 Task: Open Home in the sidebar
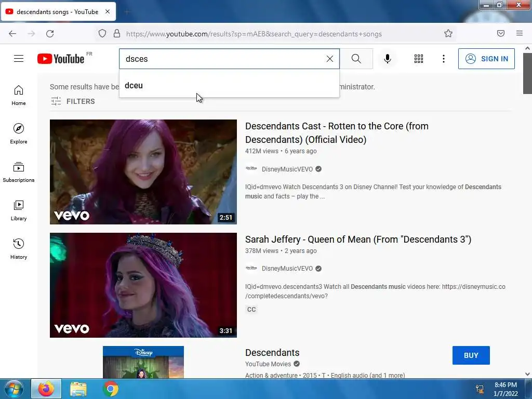(19, 96)
